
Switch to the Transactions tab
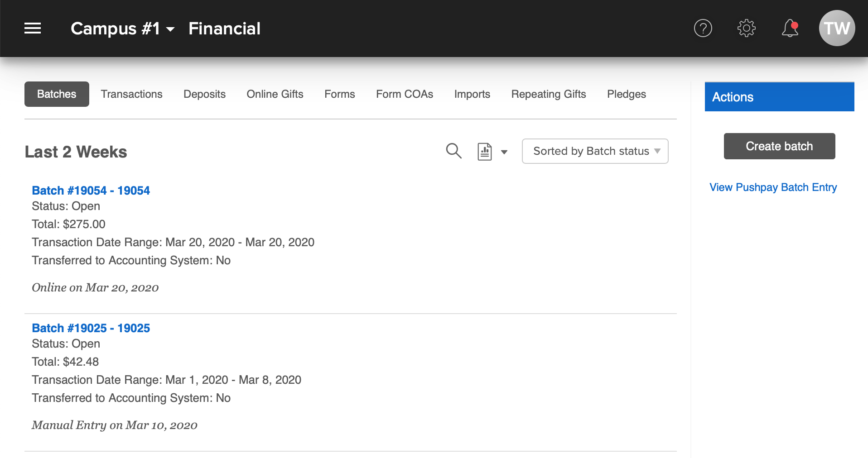pyautogui.click(x=131, y=94)
